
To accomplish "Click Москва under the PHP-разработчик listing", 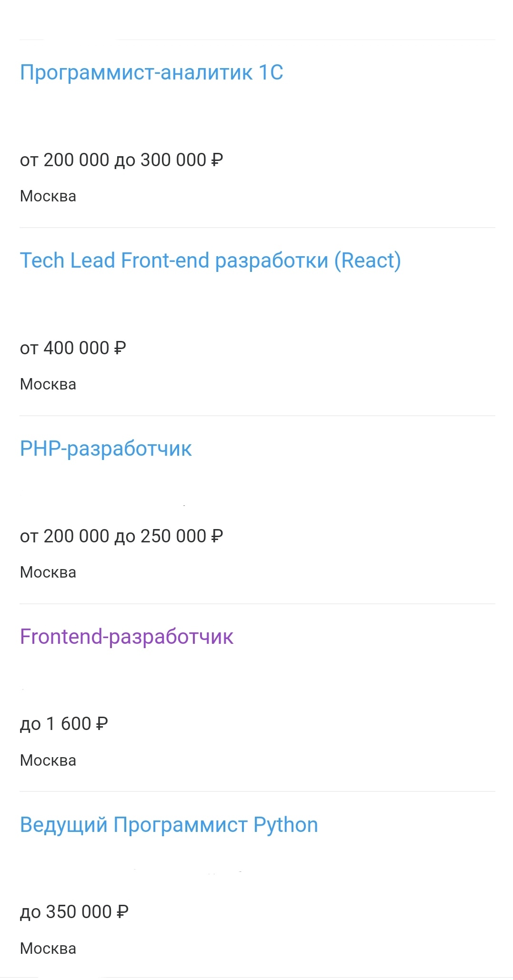I will click(x=48, y=572).
